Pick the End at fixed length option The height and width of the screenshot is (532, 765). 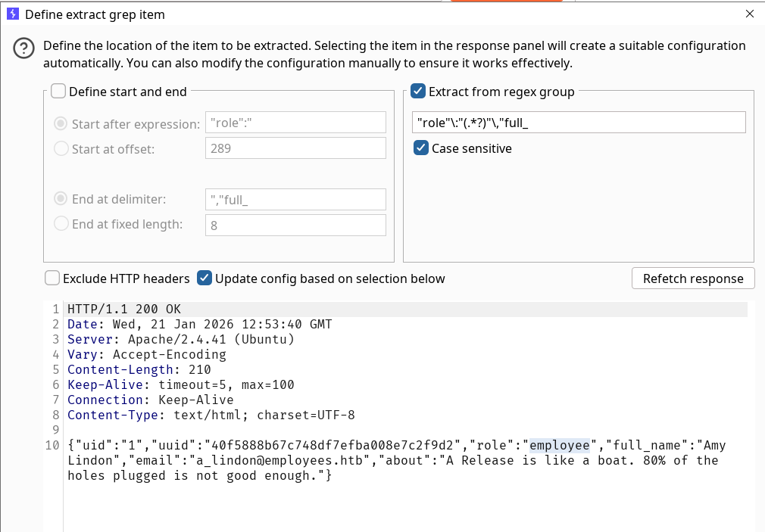(x=61, y=225)
